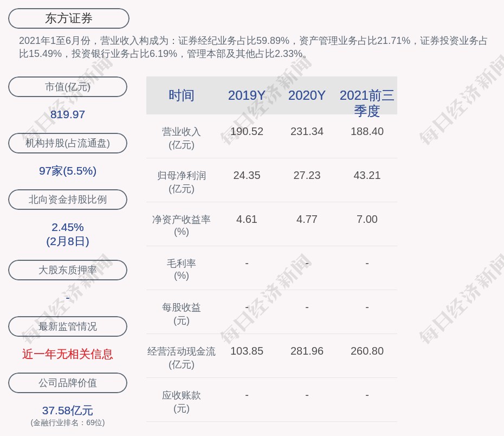Select the 金融行业排名：69位 note
The image size is (504, 436).
[x=68, y=422]
